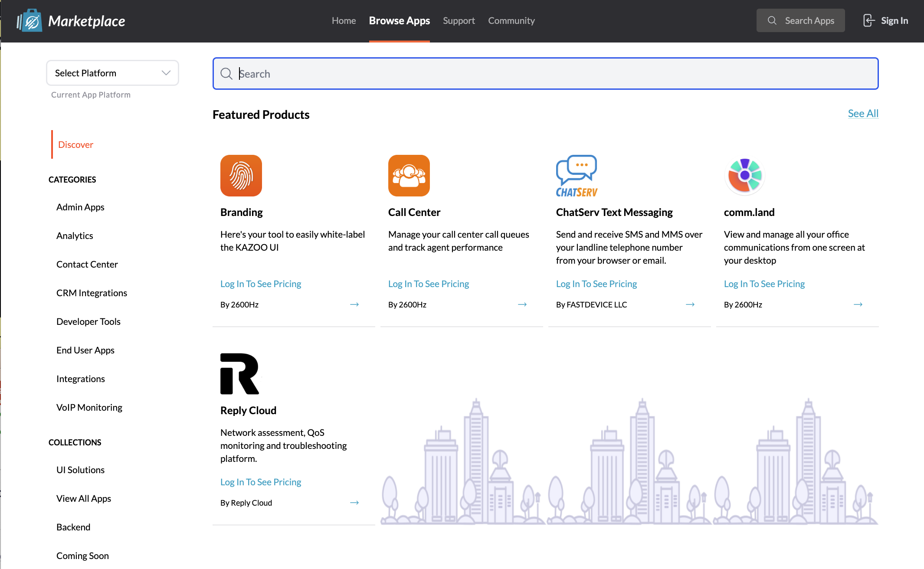The width and height of the screenshot is (924, 569).
Task: Select Discover in the sidebar
Action: tap(75, 144)
